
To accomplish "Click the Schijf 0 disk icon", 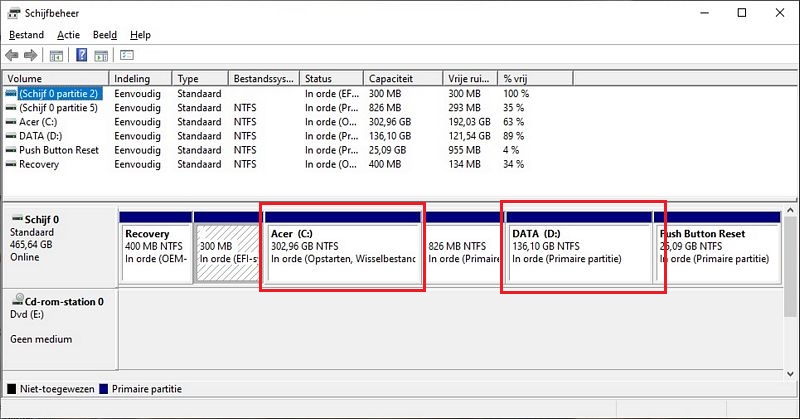I will [x=18, y=219].
